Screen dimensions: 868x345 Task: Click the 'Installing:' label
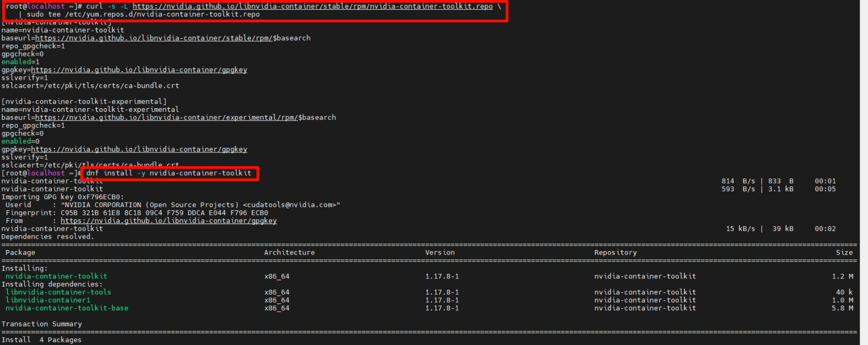click(25, 268)
